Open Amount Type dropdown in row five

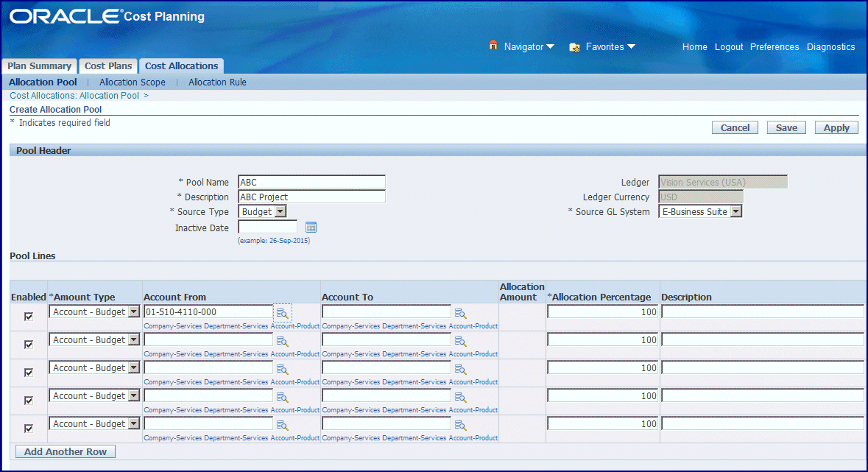(x=95, y=424)
